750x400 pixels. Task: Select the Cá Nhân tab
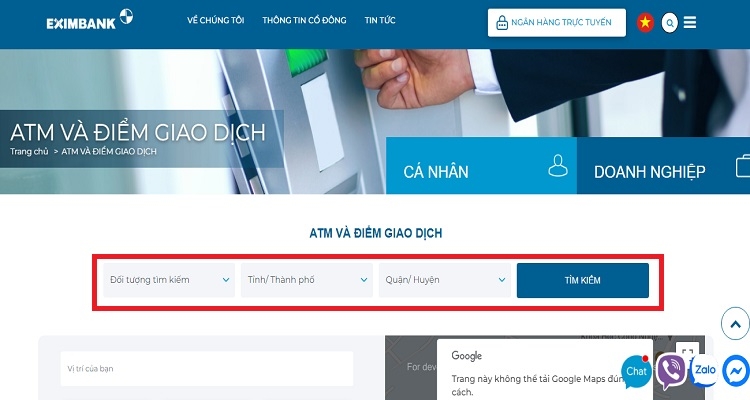(x=481, y=166)
